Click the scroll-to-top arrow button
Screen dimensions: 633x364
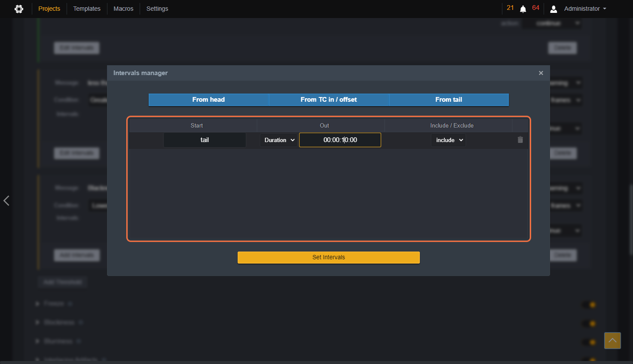pos(612,340)
